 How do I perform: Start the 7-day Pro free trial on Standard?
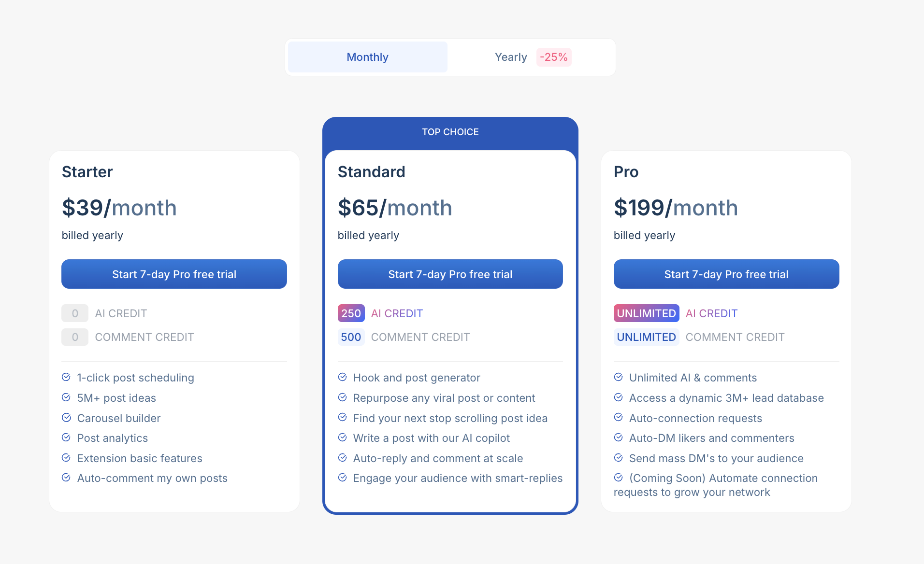click(x=450, y=274)
